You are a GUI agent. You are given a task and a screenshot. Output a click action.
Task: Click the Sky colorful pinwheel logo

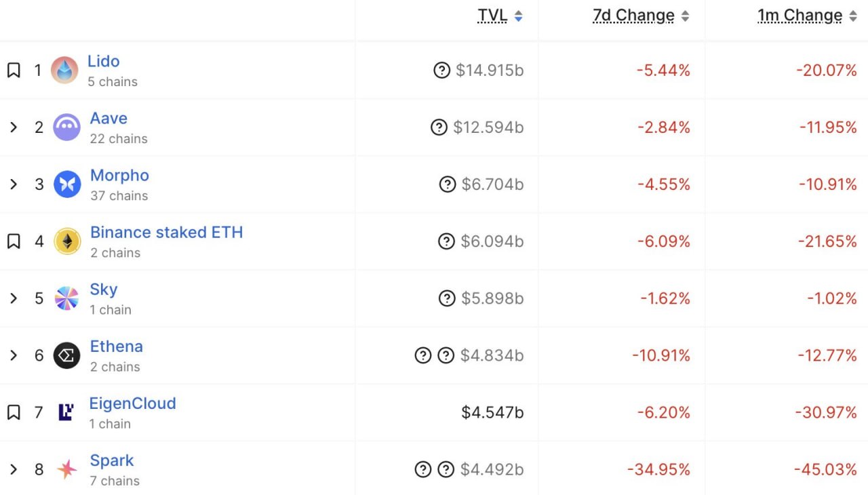67,298
